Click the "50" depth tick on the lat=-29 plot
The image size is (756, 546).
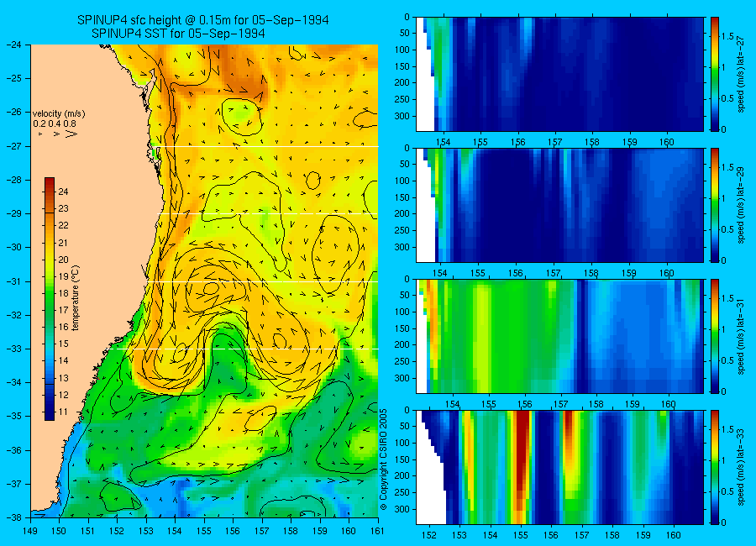(x=404, y=164)
